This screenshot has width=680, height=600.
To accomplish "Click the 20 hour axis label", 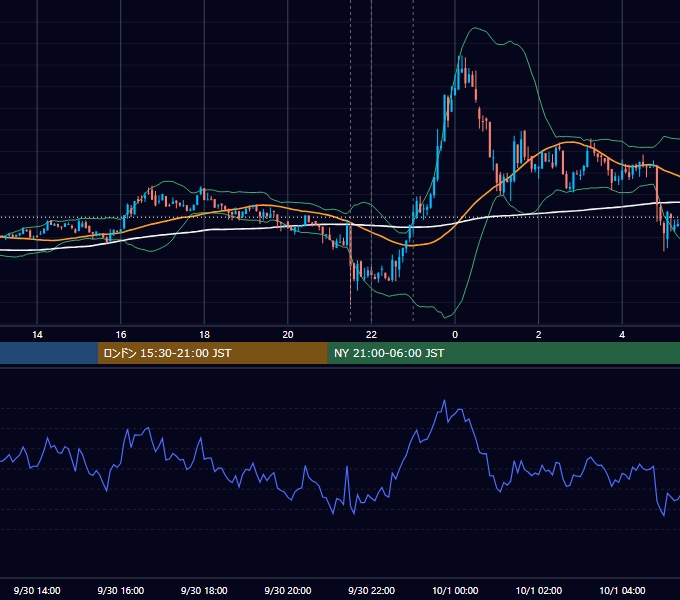I will coord(288,335).
